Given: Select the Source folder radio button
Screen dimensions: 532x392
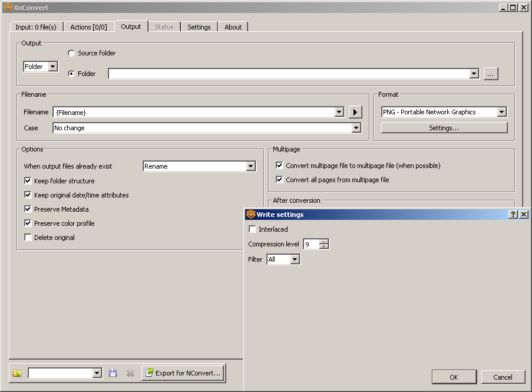Looking at the screenshot, I should [71, 53].
